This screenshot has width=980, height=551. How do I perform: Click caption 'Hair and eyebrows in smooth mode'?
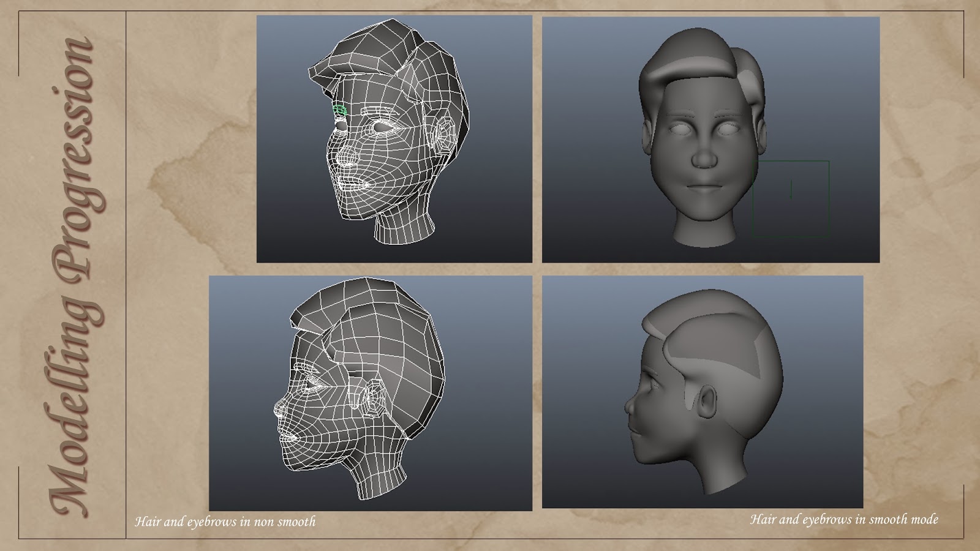click(844, 519)
